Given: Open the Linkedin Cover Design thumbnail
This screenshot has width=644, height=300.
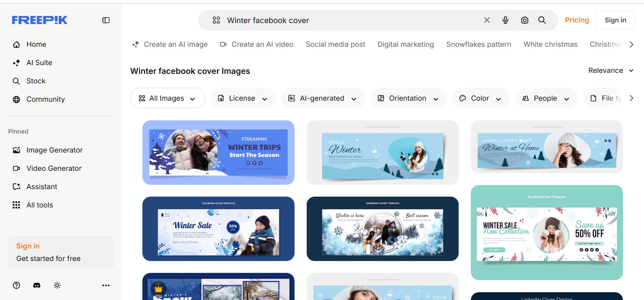Looking at the screenshot, I should pos(547,296).
